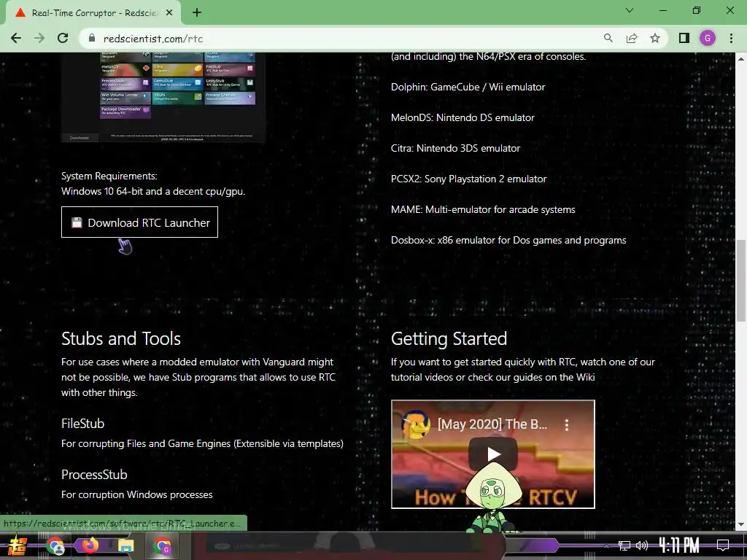
Task: Click the video channel avatar icon
Action: coord(415,424)
